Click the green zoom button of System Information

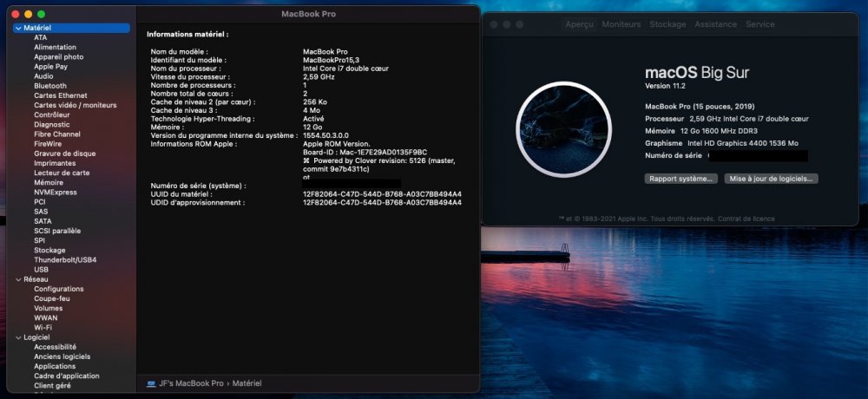pos(41,14)
